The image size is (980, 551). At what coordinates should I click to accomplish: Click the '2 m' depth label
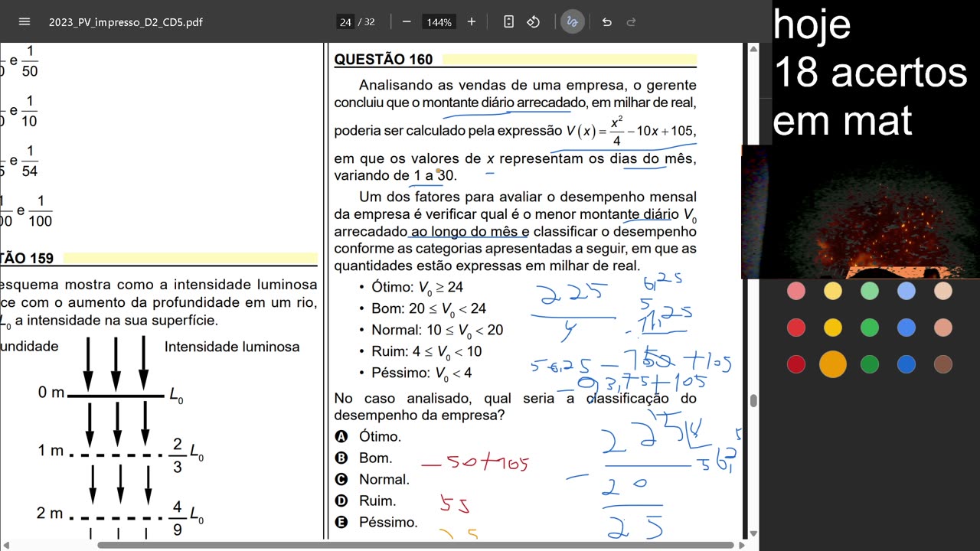coord(51,513)
